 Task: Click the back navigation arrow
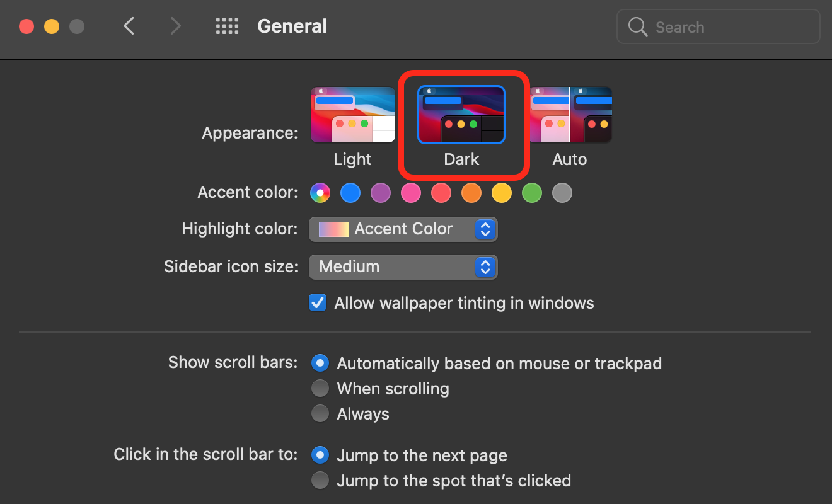129,26
